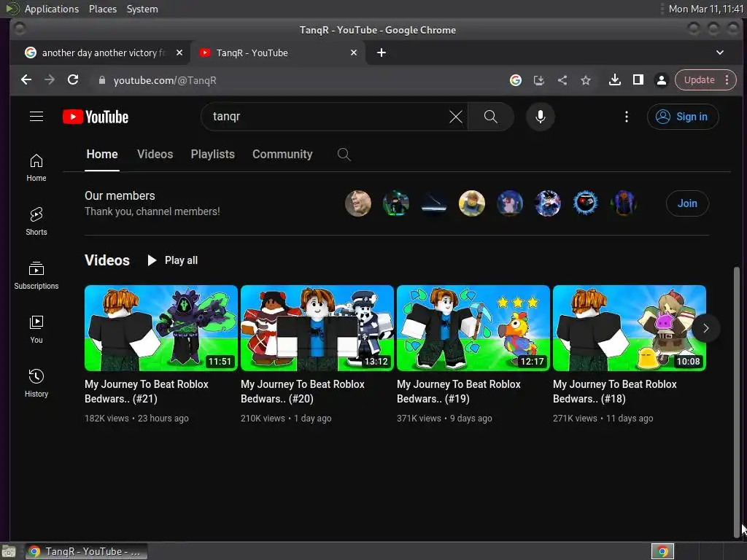The height and width of the screenshot is (560, 747).
Task: Open the You section in sidebar
Action: 36,330
